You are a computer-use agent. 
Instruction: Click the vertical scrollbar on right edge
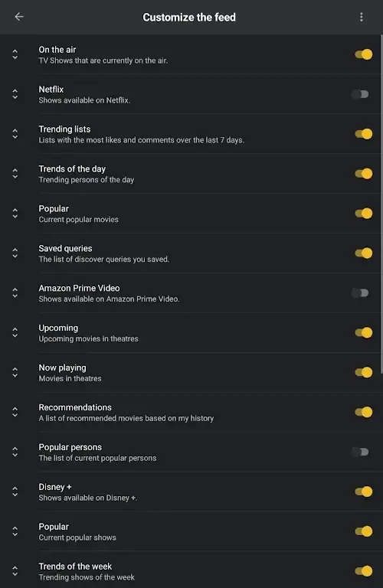pos(381,204)
